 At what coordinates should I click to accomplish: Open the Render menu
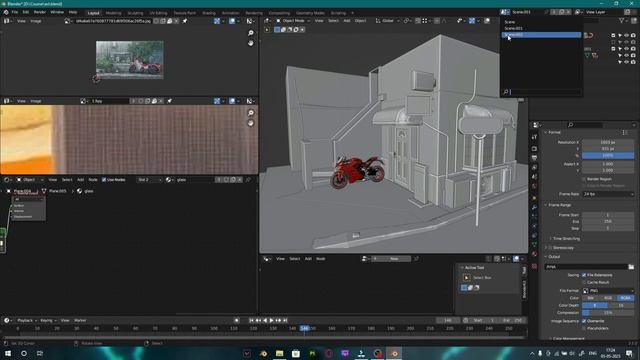[40, 12]
